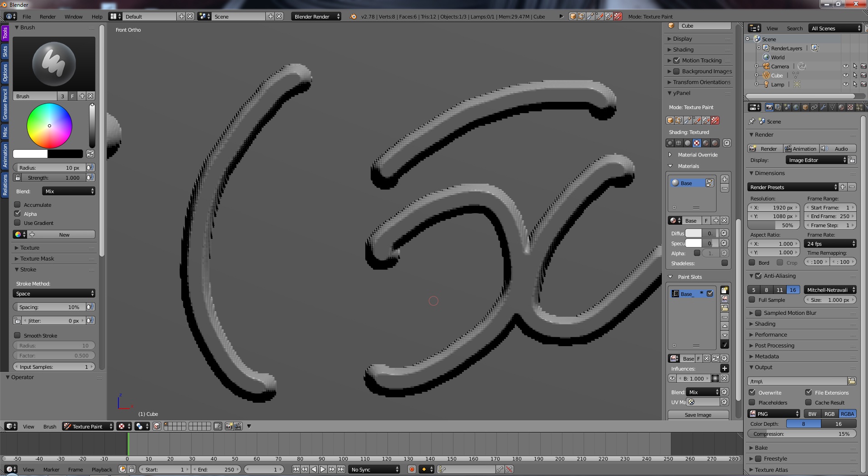Click the brush preview thumbnail
Viewport: 868px width, 476px height.
pyautogui.click(x=54, y=64)
